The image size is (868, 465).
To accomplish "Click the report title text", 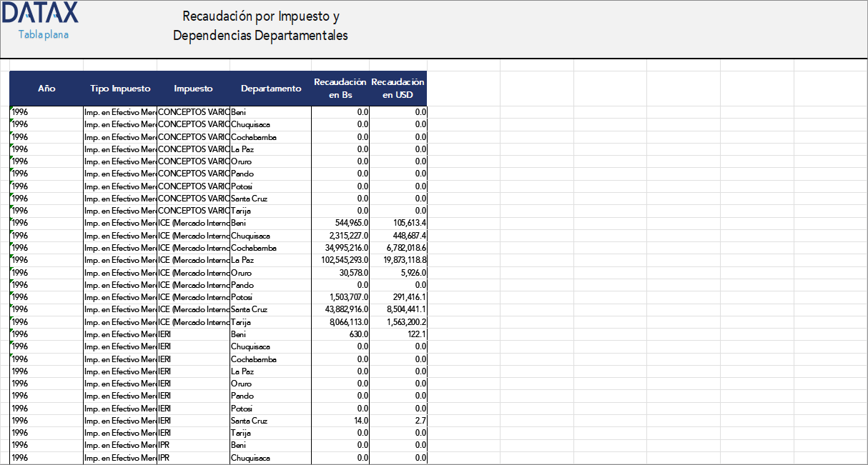I will tap(260, 24).
